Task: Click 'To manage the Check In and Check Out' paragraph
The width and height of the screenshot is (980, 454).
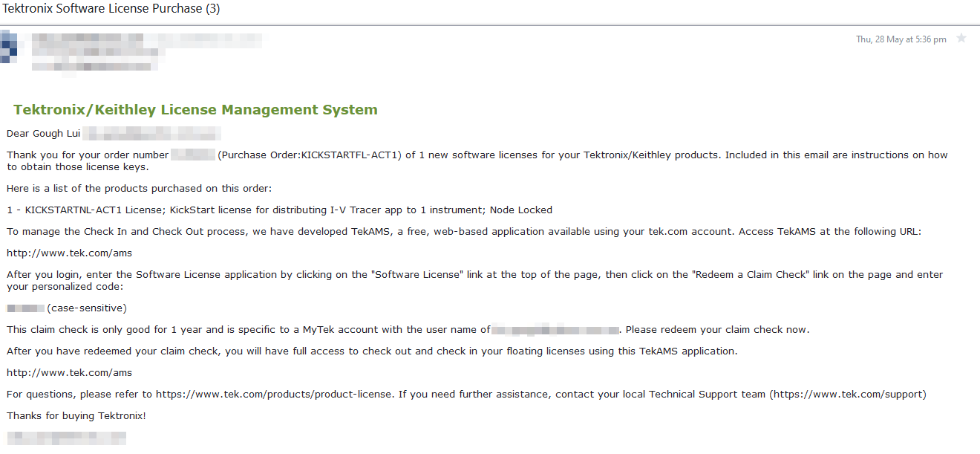Action: click(464, 232)
